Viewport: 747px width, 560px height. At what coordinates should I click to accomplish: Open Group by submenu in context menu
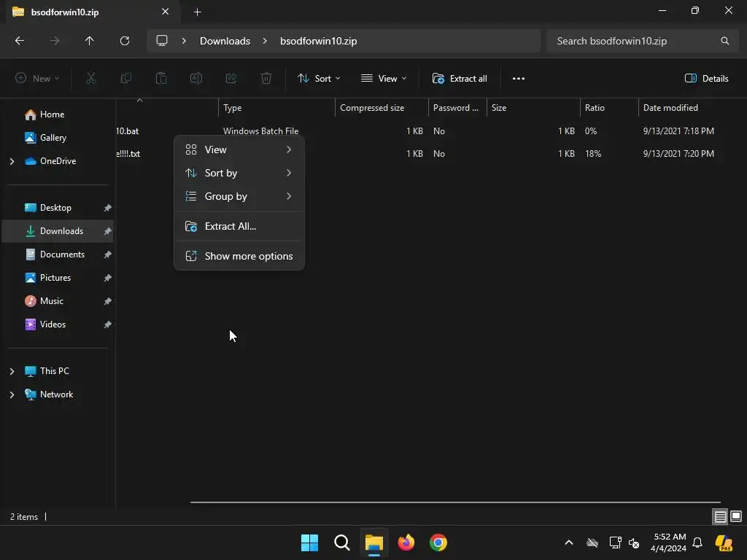(239, 196)
